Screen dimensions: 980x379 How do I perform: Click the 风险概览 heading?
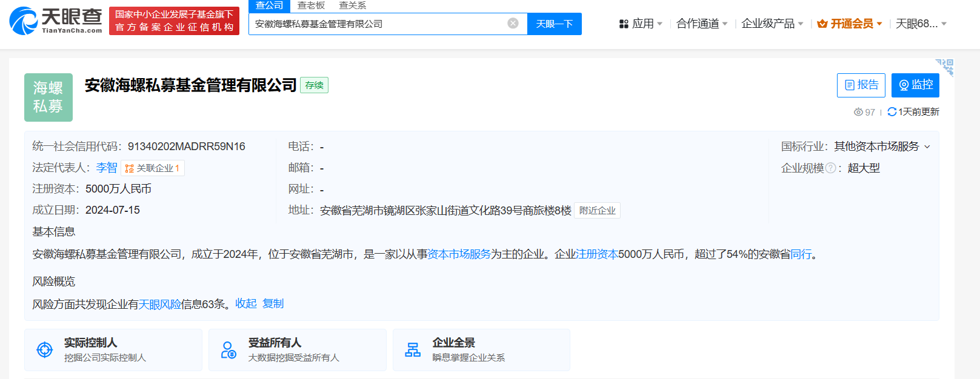[x=54, y=282]
